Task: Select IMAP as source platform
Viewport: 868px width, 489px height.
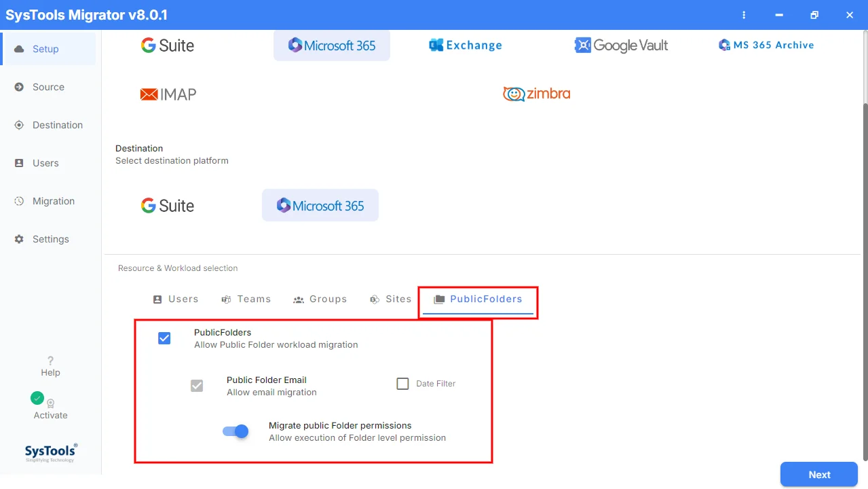Action: [x=168, y=94]
